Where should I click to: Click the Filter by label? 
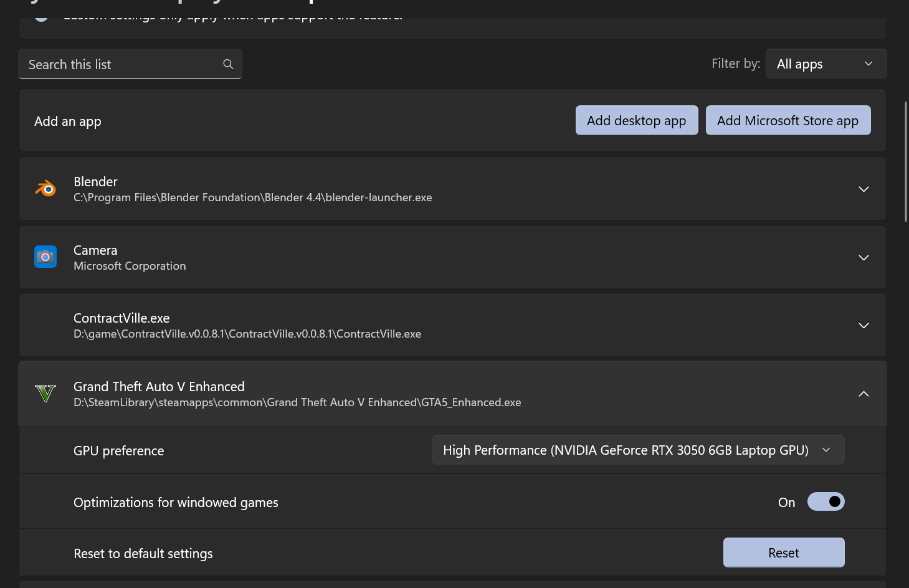tap(736, 64)
